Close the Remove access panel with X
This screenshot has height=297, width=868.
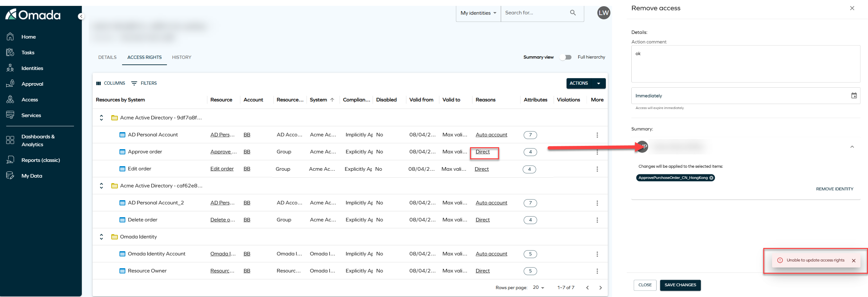(852, 8)
